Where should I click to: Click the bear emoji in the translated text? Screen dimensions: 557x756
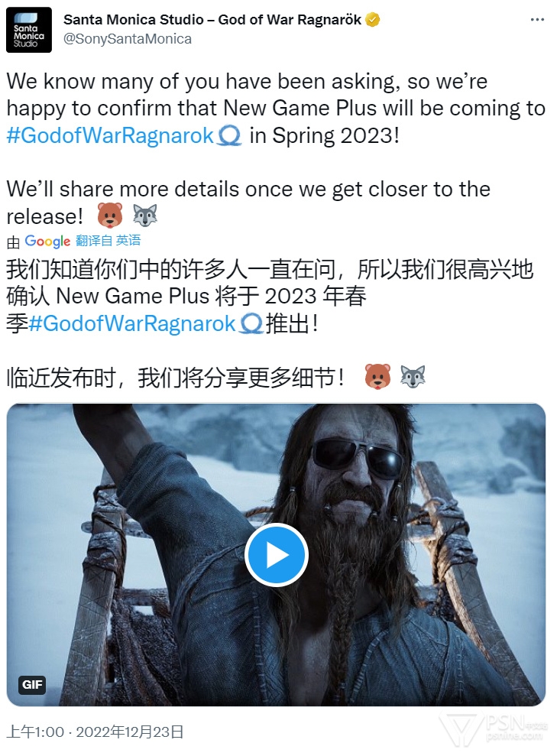tap(377, 377)
